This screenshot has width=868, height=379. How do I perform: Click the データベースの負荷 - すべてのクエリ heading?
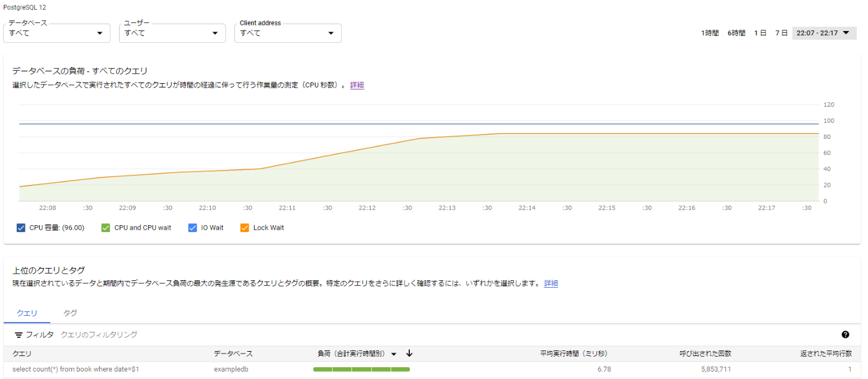[x=80, y=71]
